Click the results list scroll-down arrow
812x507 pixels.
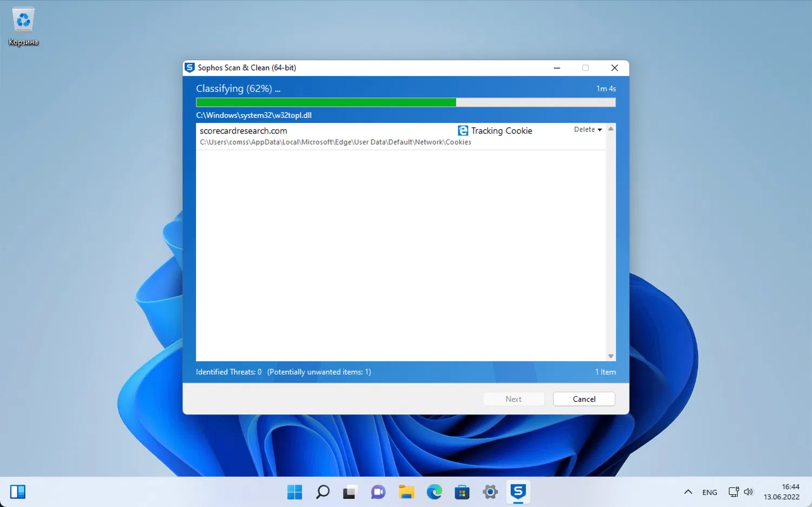click(x=611, y=356)
